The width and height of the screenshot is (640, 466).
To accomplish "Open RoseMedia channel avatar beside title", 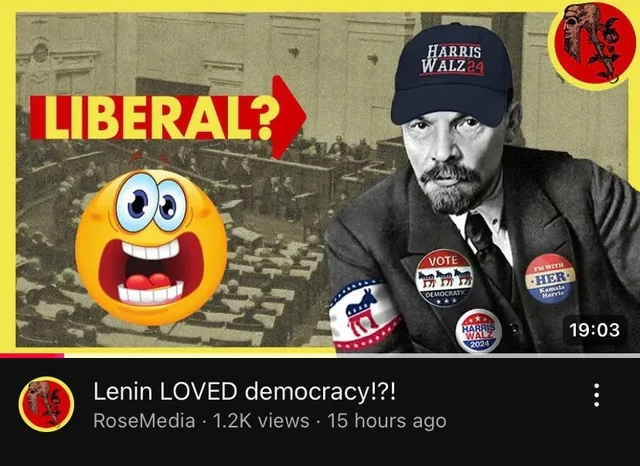I will (x=46, y=404).
